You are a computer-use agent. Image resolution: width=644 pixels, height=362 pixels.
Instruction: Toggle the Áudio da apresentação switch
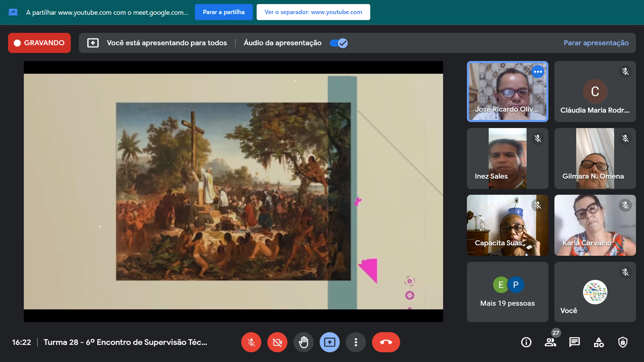tap(339, 43)
